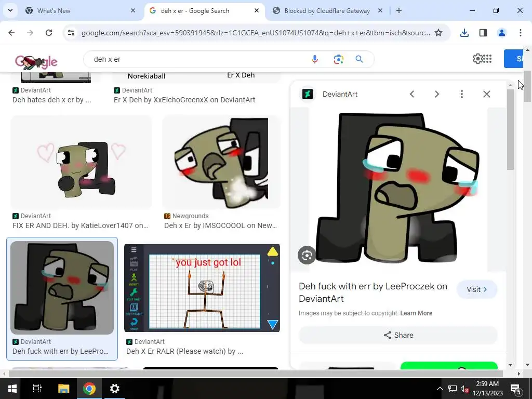
Task: Open Settings app from the taskbar
Action: 115,389
